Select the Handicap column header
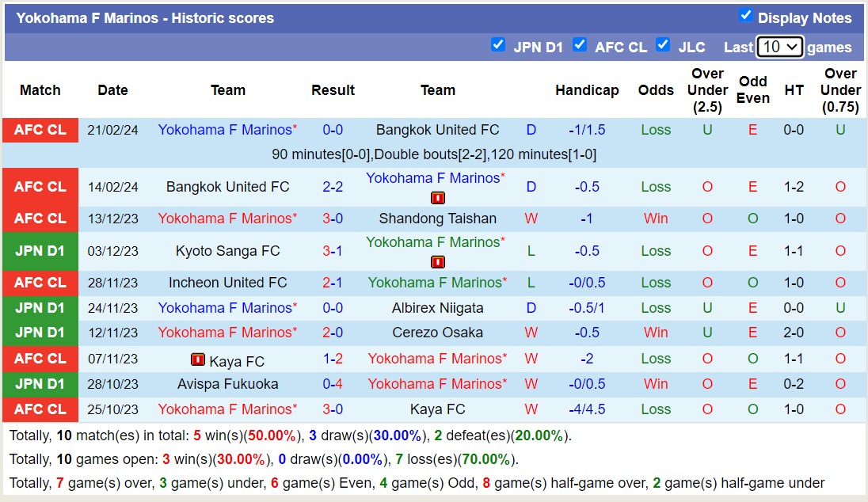This screenshot has width=868, height=502. [x=587, y=90]
